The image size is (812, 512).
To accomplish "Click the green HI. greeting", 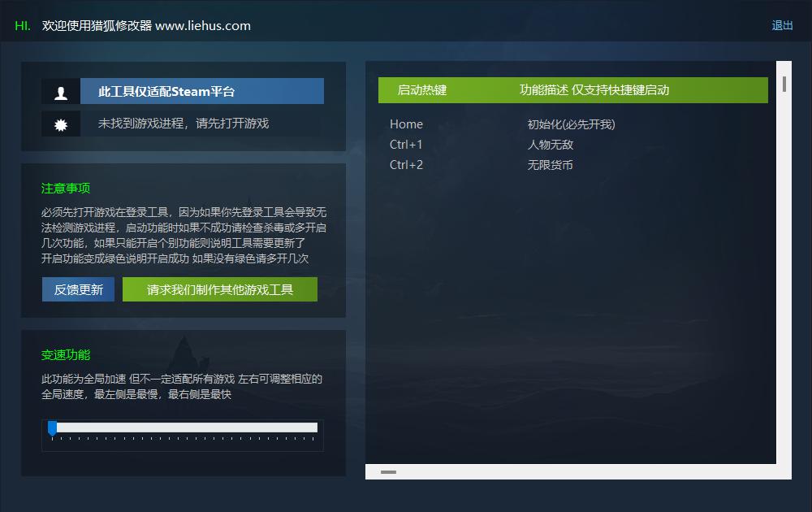I will 23,25.
